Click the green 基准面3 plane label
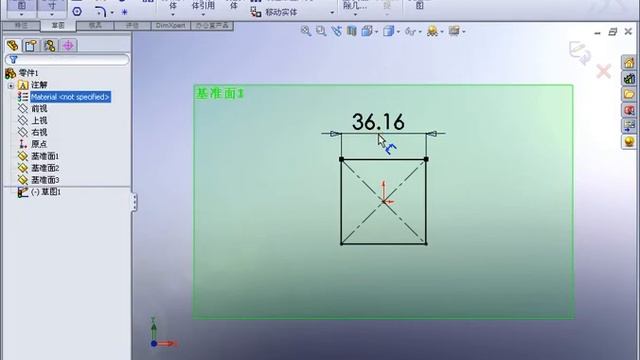 [x=220, y=93]
